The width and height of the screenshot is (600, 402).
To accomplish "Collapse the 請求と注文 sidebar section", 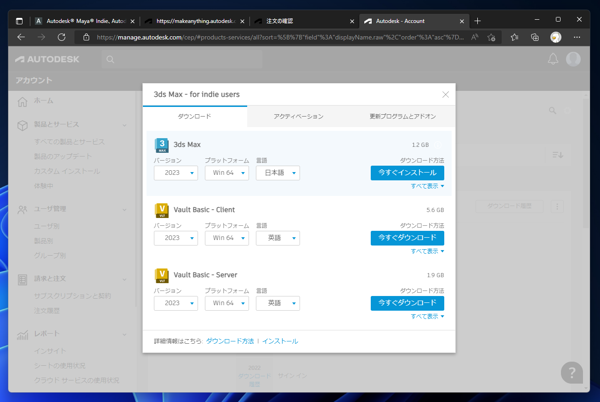I will click(124, 279).
